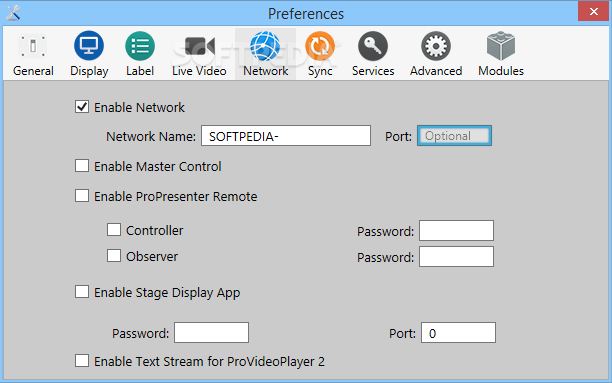
Task: Open the General preferences icon
Action: pos(33,46)
